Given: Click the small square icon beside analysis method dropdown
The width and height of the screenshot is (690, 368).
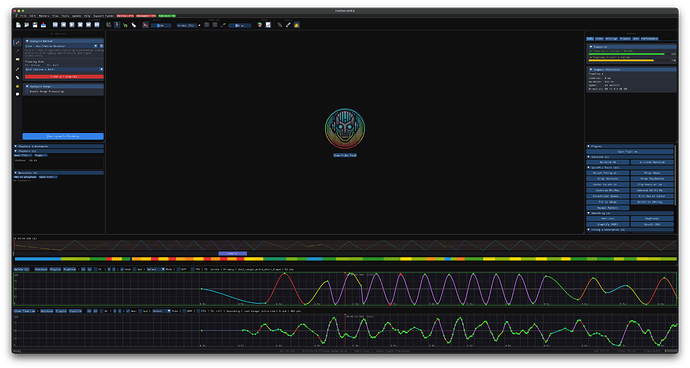Looking at the screenshot, I should tap(101, 46).
